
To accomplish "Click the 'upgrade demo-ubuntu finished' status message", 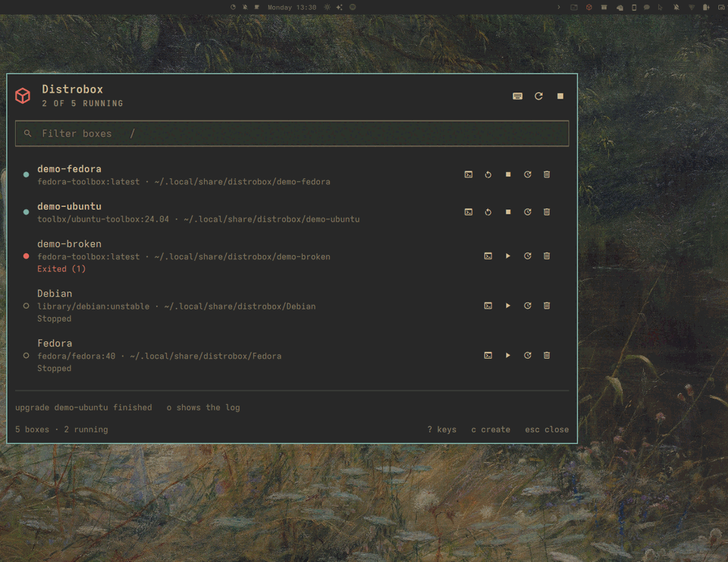I will click(83, 408).
